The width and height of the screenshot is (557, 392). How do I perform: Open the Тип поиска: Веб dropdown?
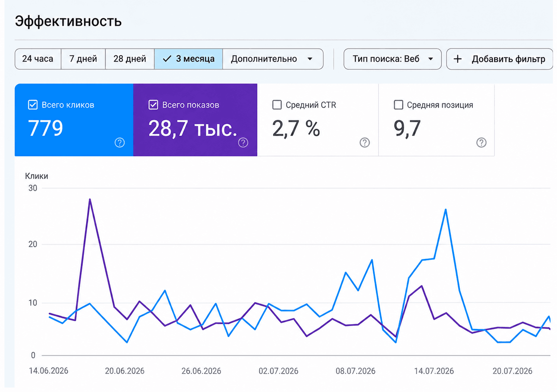tap(393, 59)
